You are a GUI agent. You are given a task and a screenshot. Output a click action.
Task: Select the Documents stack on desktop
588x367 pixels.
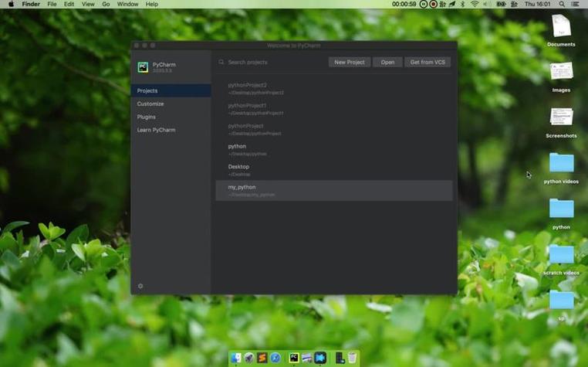561,25
